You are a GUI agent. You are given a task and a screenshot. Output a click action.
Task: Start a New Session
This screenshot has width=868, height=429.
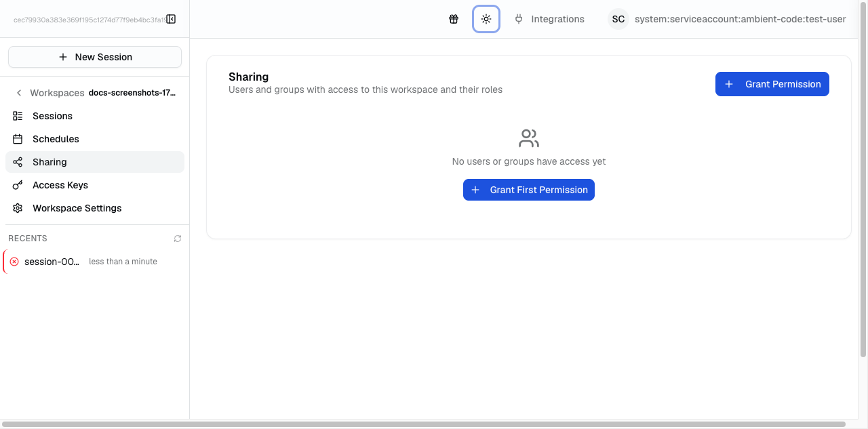click(95, 57)
